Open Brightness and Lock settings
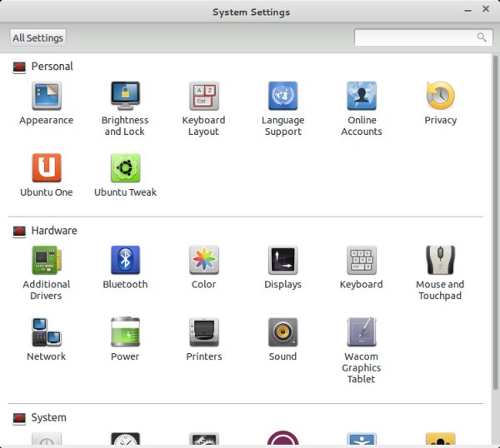500x448 pixels. (125, 96)
